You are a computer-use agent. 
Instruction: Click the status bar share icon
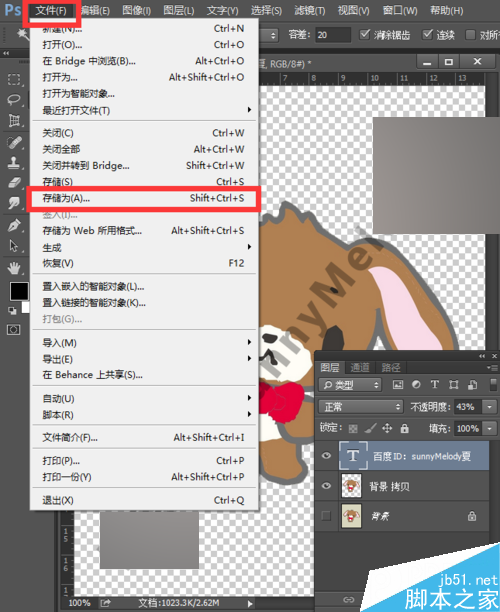point(106,603)
